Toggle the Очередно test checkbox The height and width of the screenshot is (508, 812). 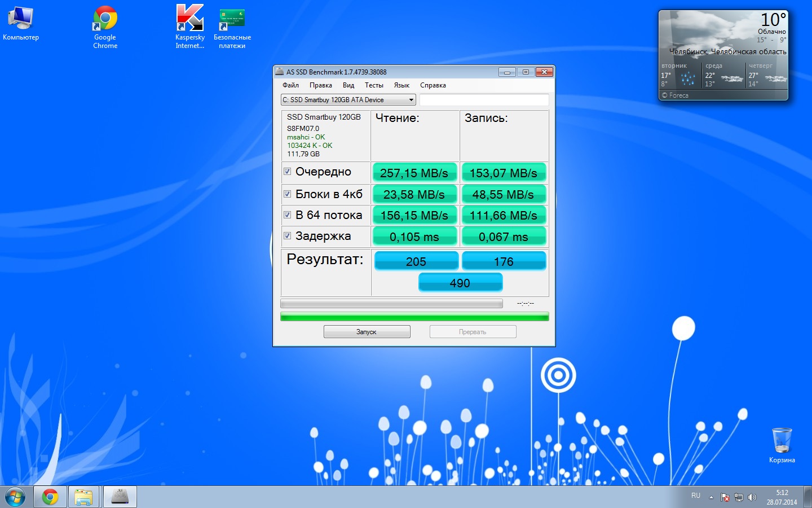[288, 172]
